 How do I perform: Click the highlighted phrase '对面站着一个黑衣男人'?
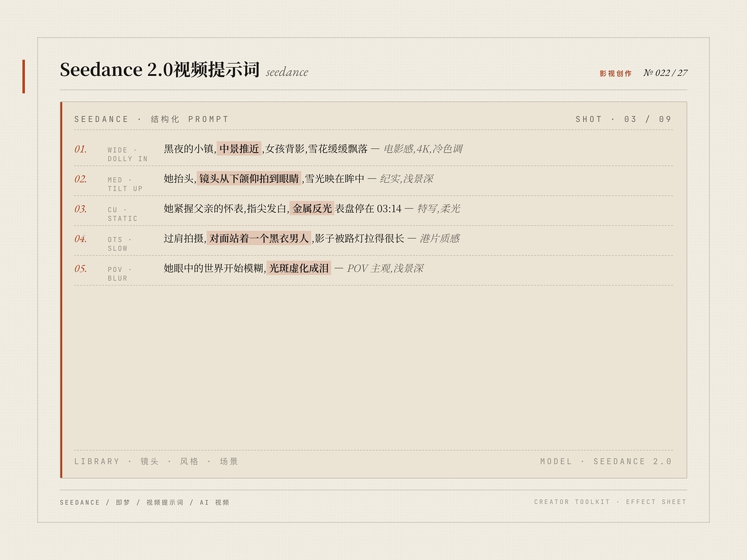pyautogui.click(x=259, y=238)
